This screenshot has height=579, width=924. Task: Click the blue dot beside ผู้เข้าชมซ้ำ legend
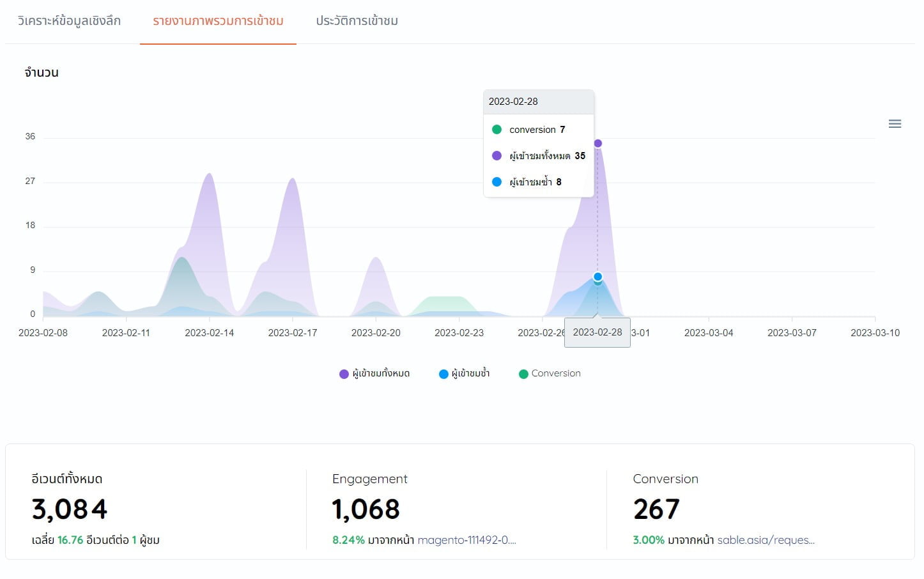(443, 374)
